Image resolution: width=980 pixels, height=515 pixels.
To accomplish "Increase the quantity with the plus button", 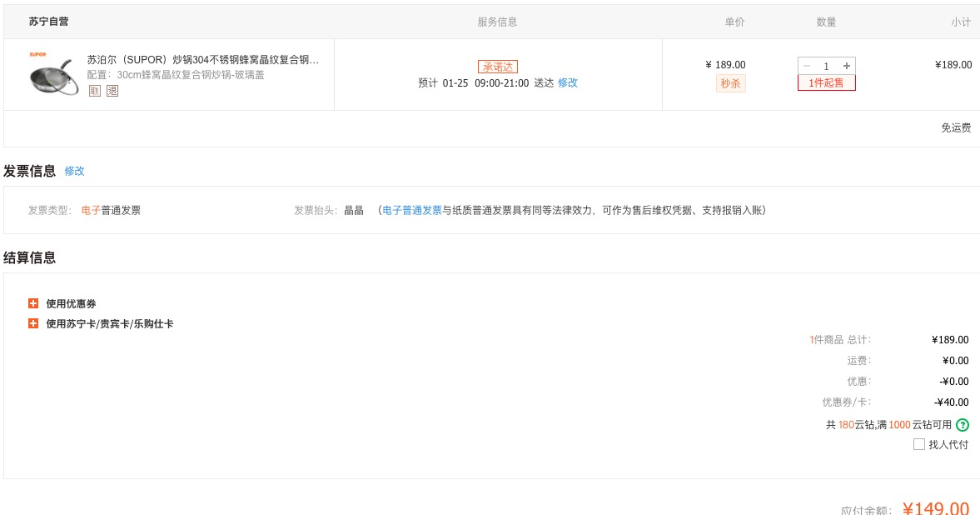I will [x=847, y=66].
